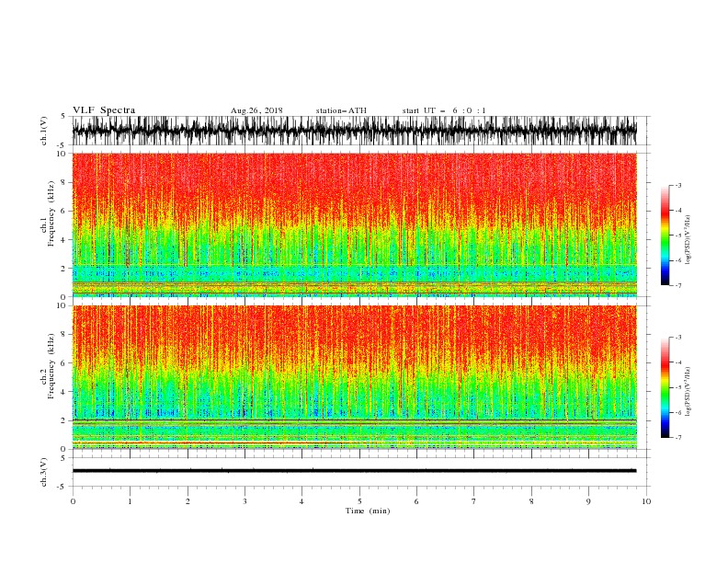The height and width of the screenshot is (563, 728).
Task: Click time axis tick label '7'
Action: pyautogui.click(x=474, y=501)
